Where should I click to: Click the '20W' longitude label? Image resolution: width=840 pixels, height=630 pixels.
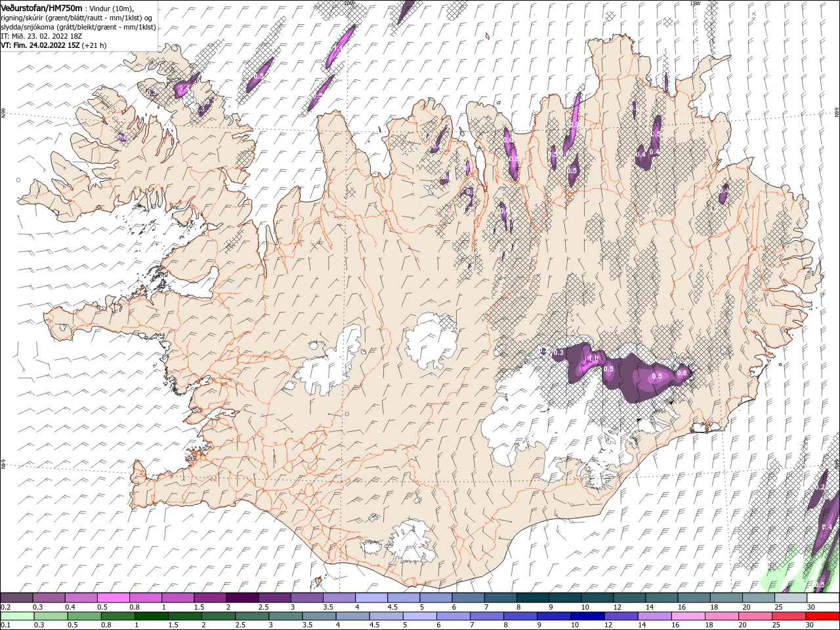[x=348, y=3]
